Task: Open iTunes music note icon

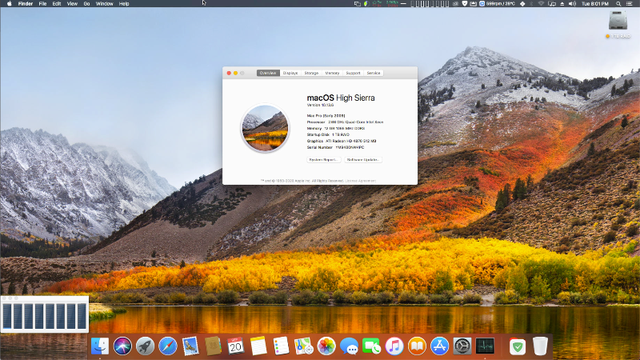Action: click(394, 346)
